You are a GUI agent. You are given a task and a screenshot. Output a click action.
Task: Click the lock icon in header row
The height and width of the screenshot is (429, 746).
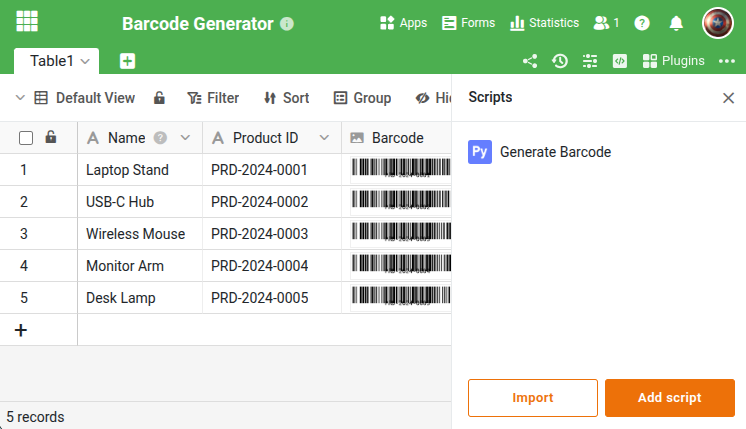51,137
